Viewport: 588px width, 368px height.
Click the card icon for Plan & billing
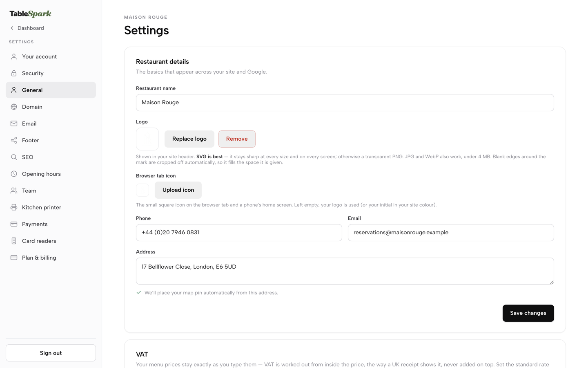14,258
